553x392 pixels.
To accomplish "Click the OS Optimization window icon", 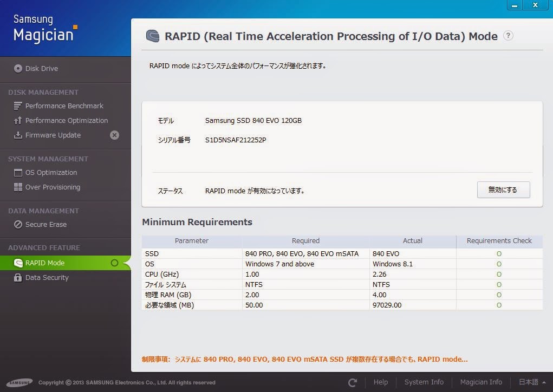I will click(18, 173).
